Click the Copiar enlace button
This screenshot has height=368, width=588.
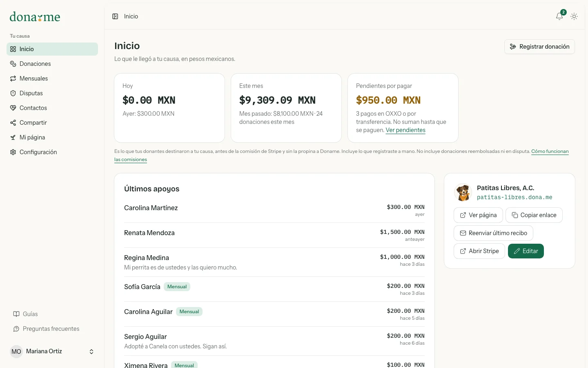point(534,215)
